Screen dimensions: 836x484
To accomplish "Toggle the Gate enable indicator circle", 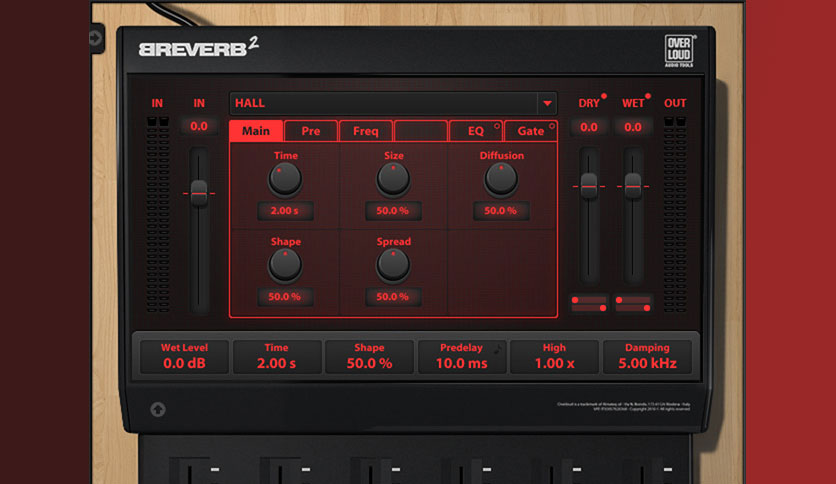I will pos(552,126).
